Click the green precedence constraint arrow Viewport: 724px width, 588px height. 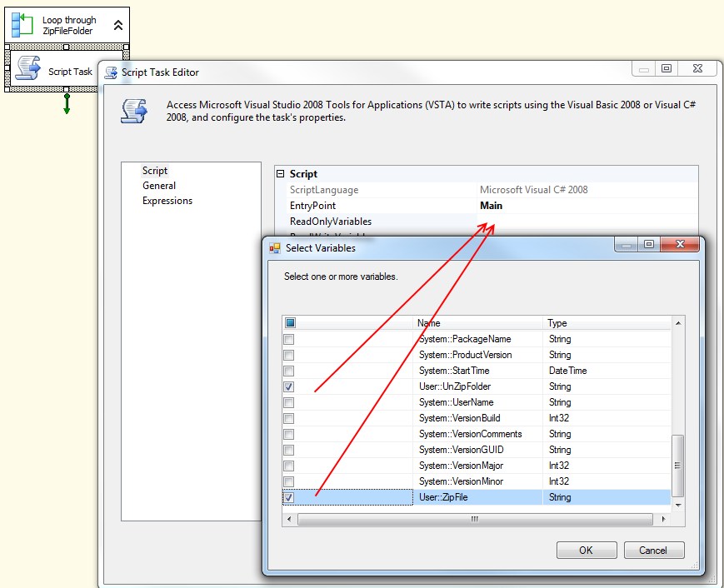[x=67, y=106]
